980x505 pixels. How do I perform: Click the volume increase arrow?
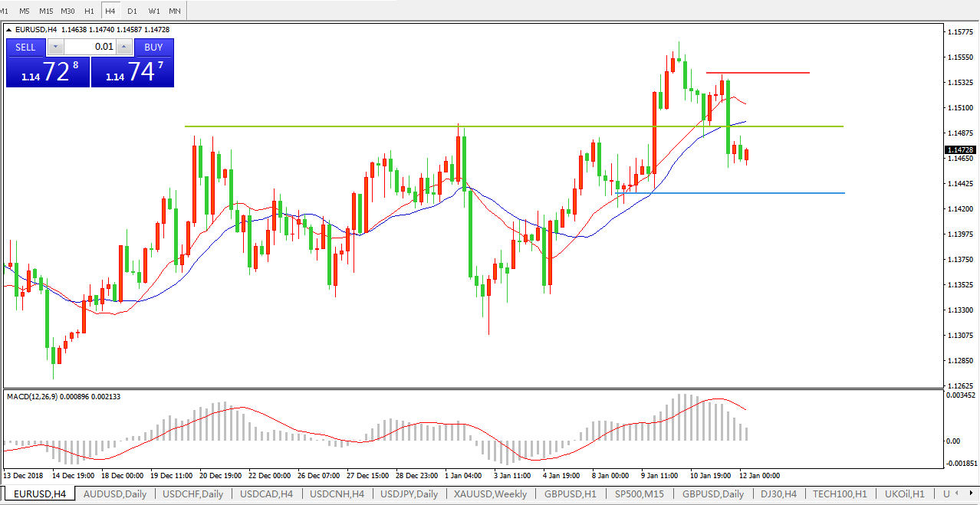tap(124, 47)
